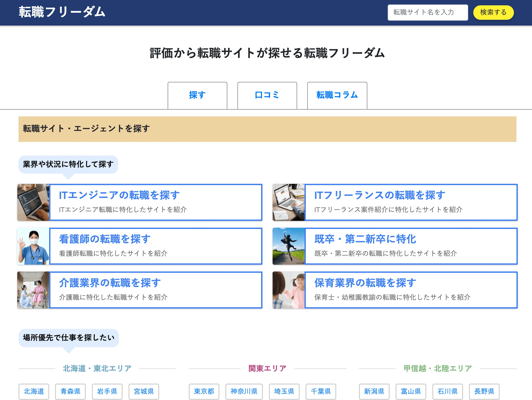Screen dimensions: 532x400
Task: Select the 転職コラム tab
Action: pos(337,95)
